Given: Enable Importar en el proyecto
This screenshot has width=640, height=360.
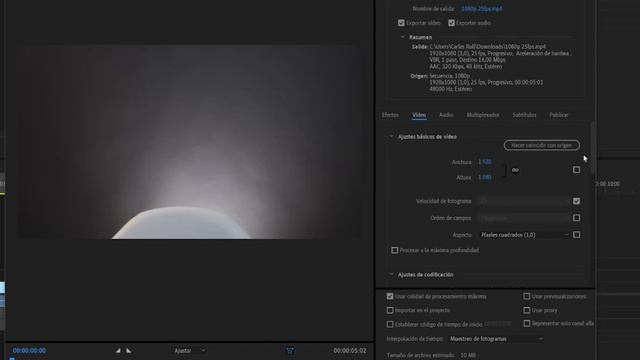Looking at the screenshot, I should click(x=390, y=310).
